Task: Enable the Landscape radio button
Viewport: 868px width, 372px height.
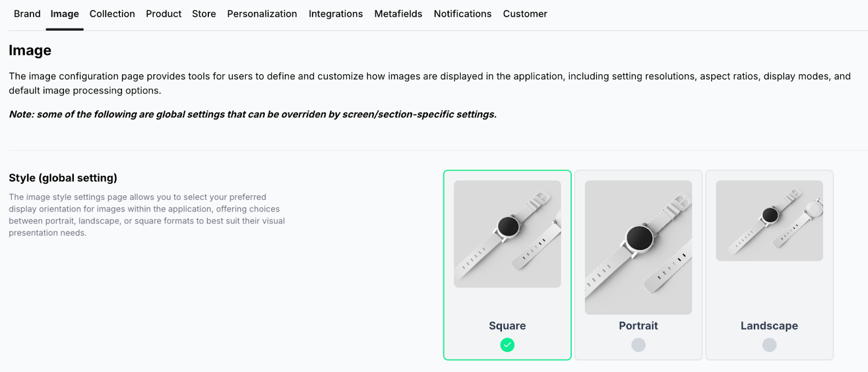Action: [769, 345]
